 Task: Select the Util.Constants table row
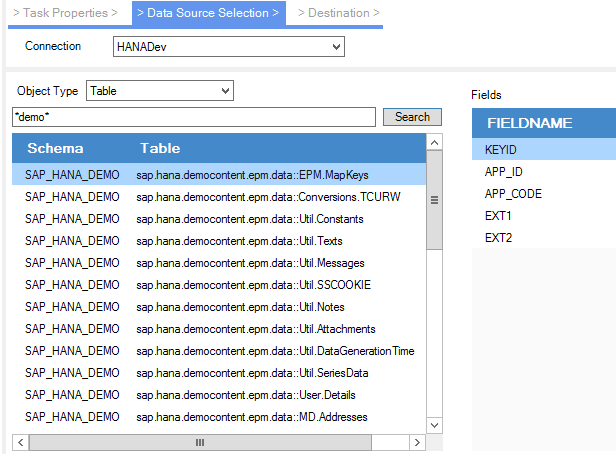coord(219,219)
